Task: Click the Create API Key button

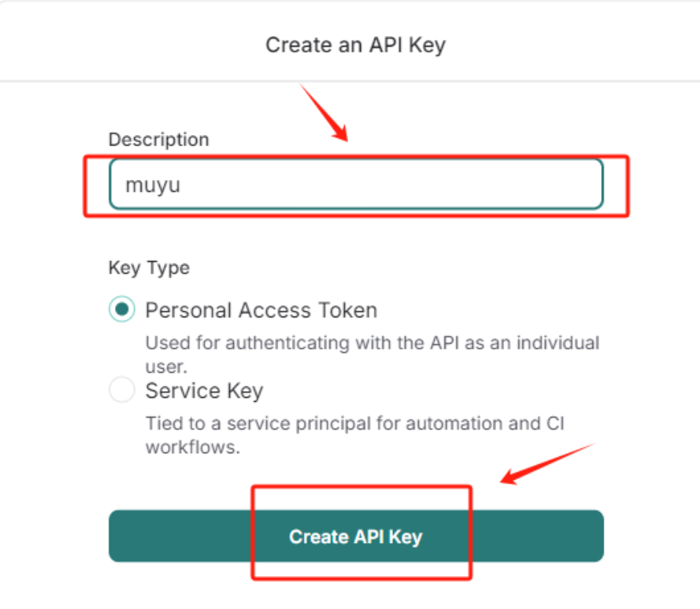Action: click(x=355, y=536)
